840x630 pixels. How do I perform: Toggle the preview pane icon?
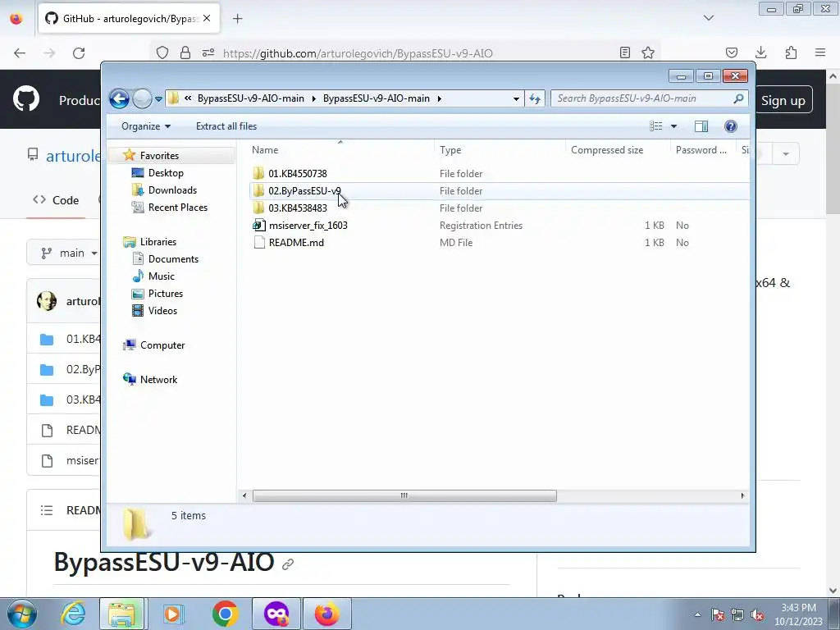point(701,126)
